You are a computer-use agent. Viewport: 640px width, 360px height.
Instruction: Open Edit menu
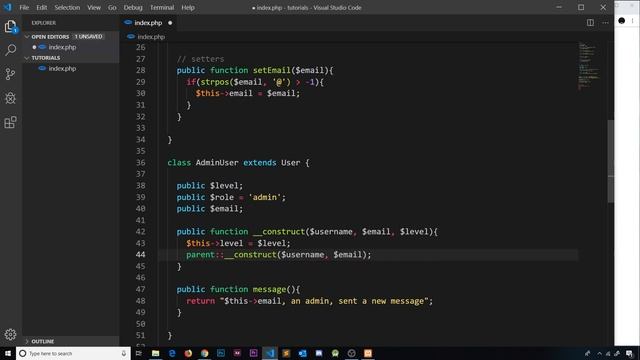click(x=42, y=7)
